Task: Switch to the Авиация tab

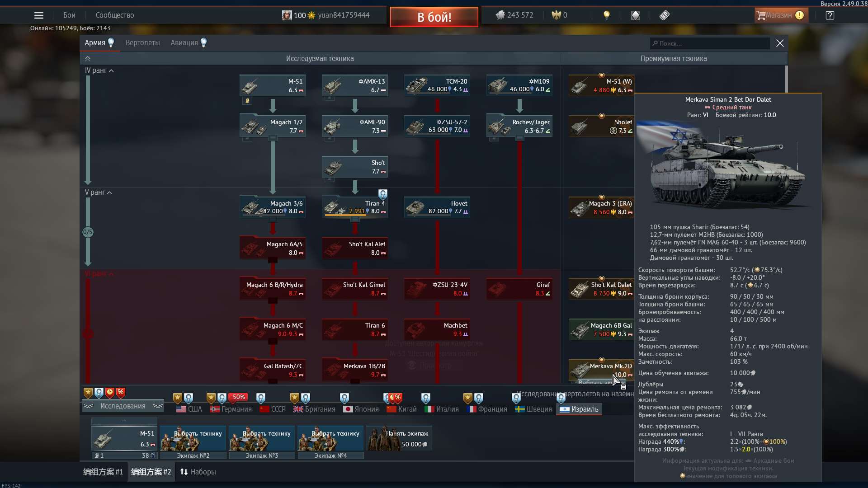Action: click(x=184, y=43)
